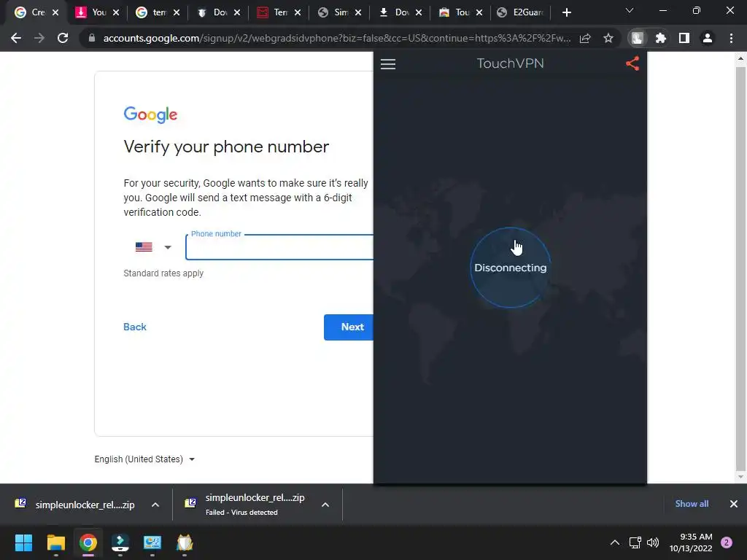Open the TouchVPN hamburger menu

point(388,64)
